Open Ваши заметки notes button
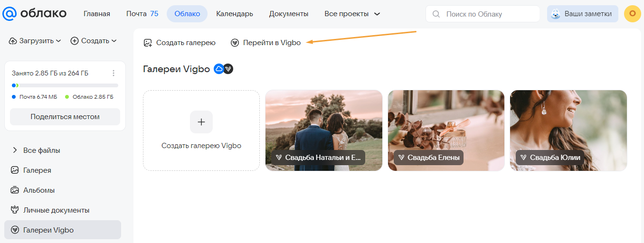The height and width of the screenshot is (243, 644). (x=582, y=14)
